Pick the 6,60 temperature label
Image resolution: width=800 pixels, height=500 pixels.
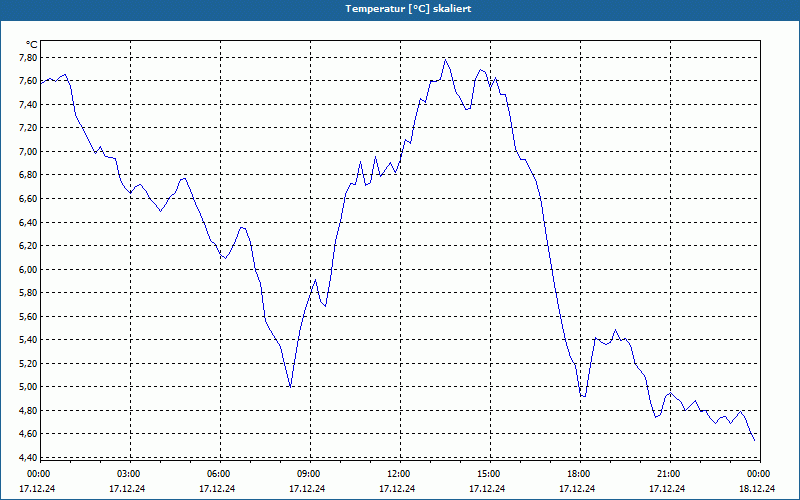pyautogui.click(x=28, y=198)
